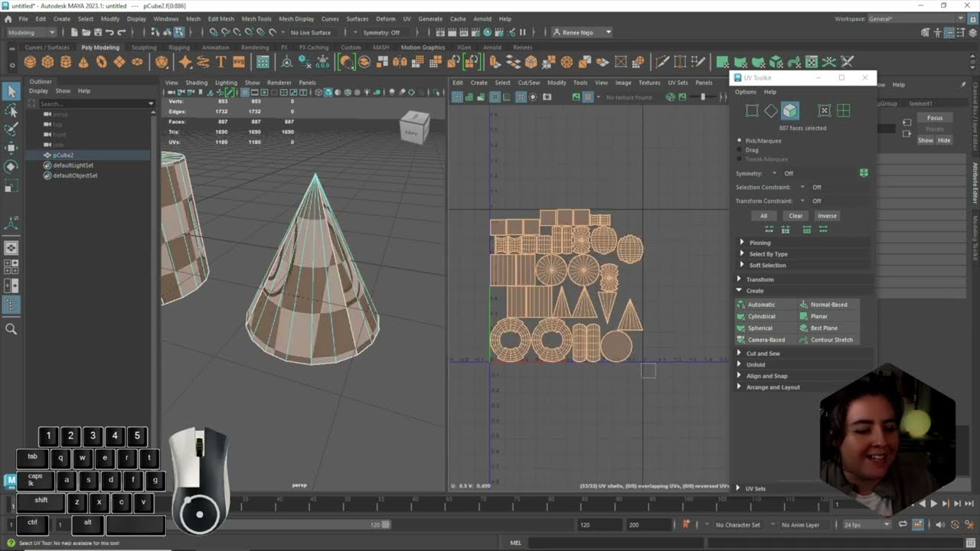Screen dimensions: 980x551
Task: Choose the Type text tool icon
Action: point(220,62)
